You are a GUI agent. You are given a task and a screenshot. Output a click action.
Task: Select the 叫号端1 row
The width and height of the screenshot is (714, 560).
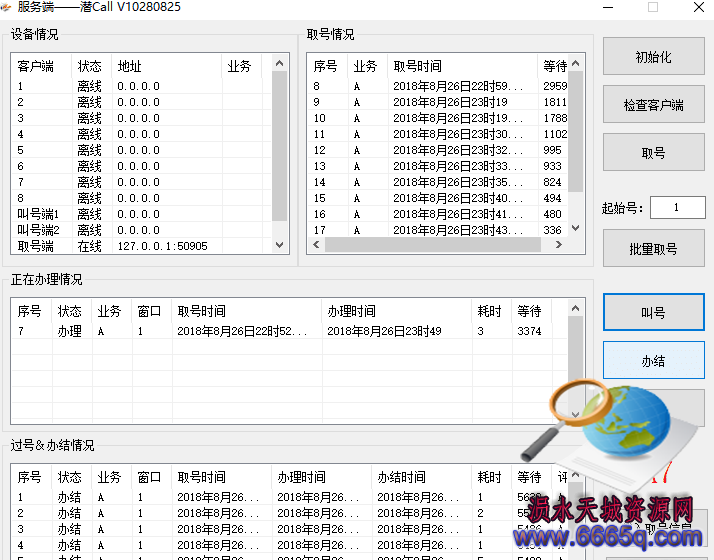tap(141, 214)
